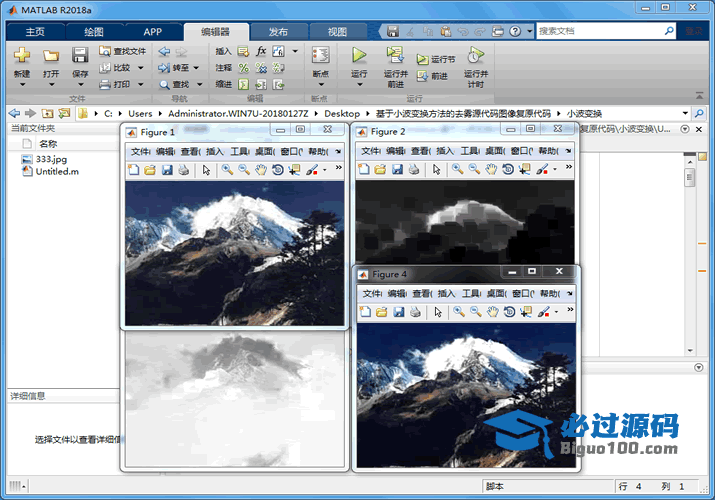The image size is (715, 500).
Task: Open Figure 1 文件 (File) menu
Action: point(140,151)
